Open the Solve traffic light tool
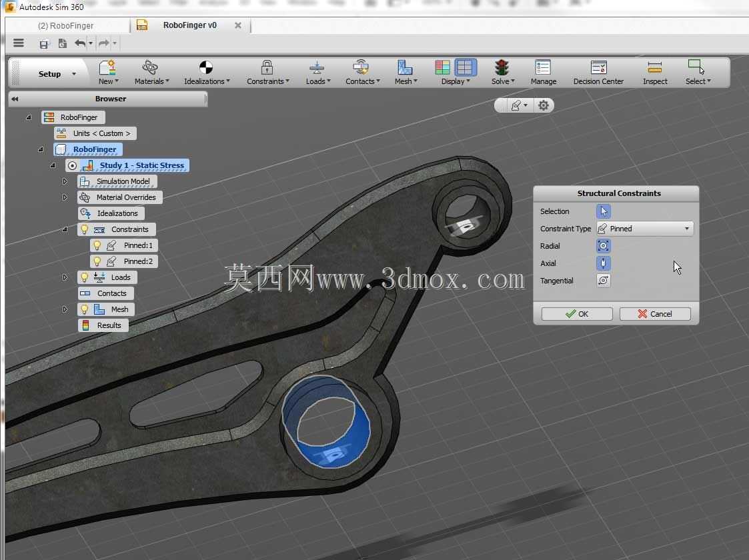749x560 pixels. pyautogui.click(x=502, y=73)
